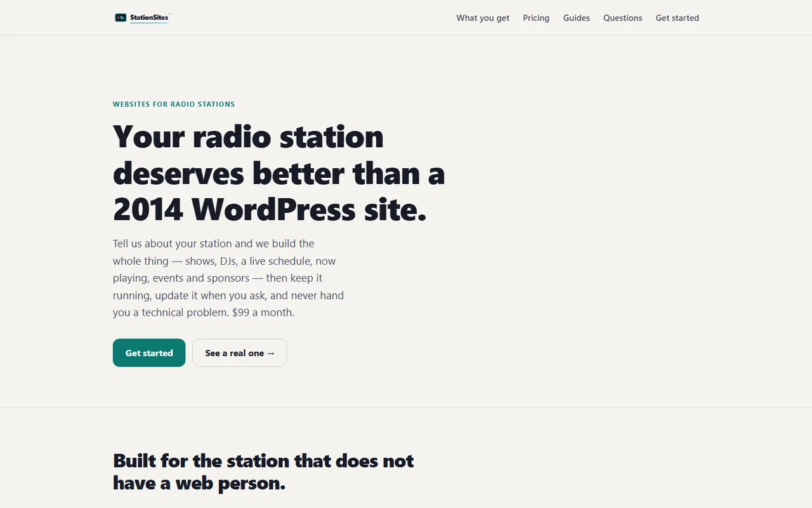Click the WEBSITES FOR RADIO STATIONS label

174,104
